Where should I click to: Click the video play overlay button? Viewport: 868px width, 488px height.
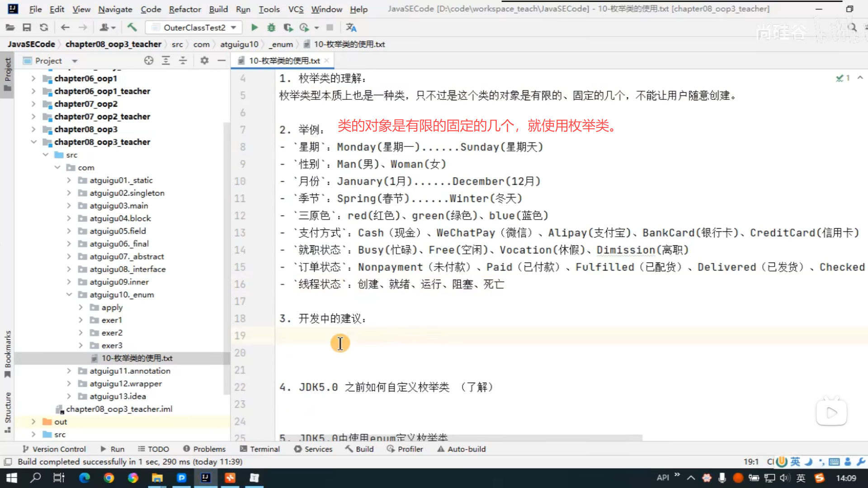click(x=831, y=413)
